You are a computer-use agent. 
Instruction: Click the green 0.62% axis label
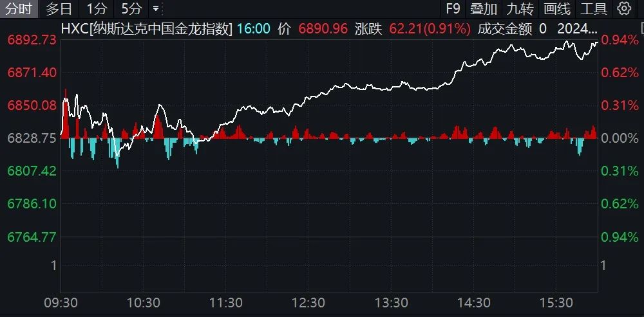tap(620, 204)
